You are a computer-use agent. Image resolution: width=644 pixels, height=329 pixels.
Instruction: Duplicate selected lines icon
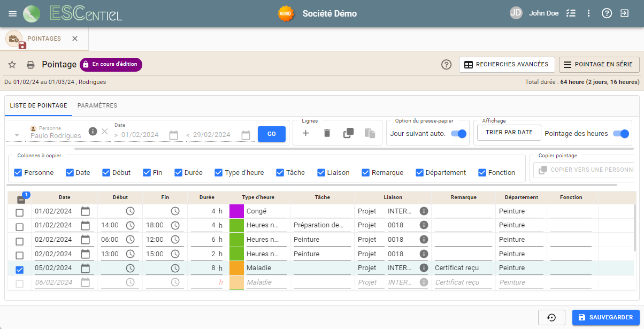[x=348, y=133]
